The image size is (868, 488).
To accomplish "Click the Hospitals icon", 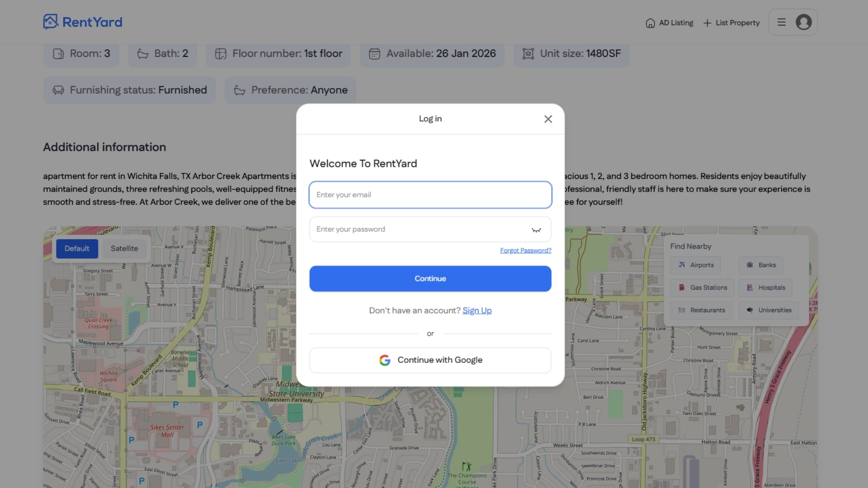I will pos(750,287).
